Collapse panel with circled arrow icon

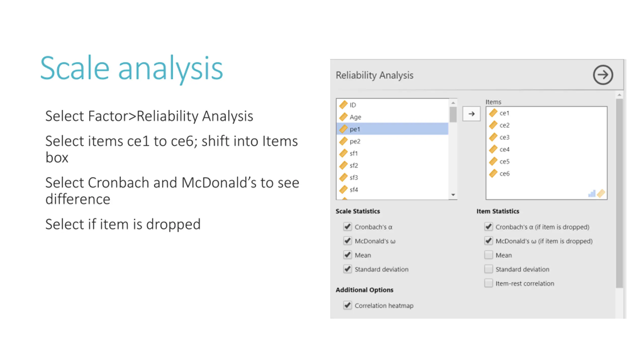coord(603,75)
